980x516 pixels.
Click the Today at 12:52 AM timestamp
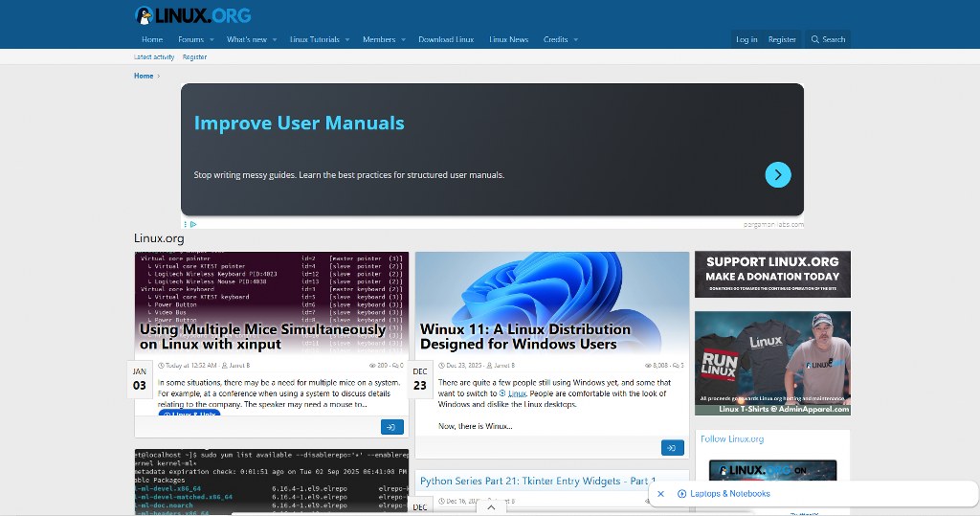(190, 366)
